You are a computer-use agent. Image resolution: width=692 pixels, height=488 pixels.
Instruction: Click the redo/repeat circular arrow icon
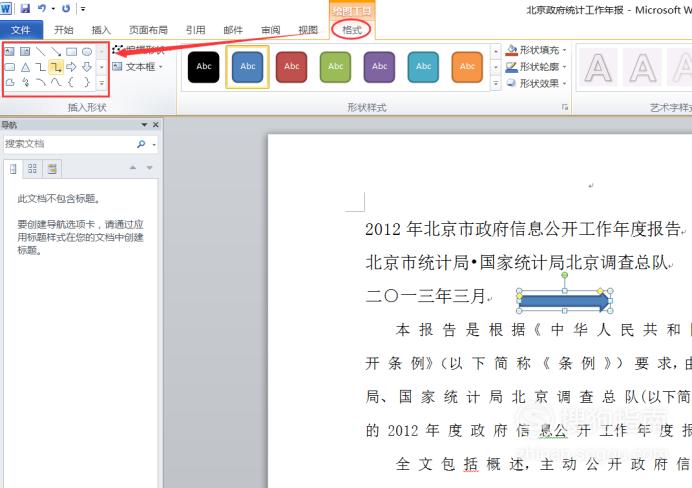(x=66, y=8)
